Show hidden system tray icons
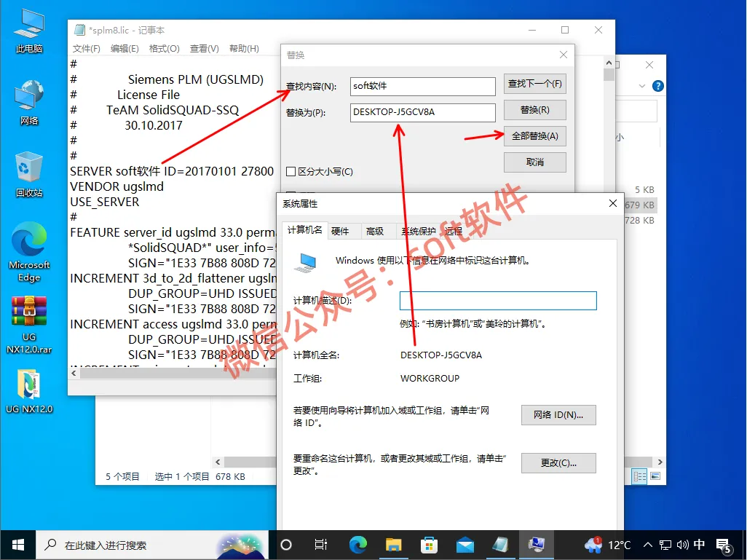Image resolution: width=747 pixels, height=560 pixels. [648, 545]
